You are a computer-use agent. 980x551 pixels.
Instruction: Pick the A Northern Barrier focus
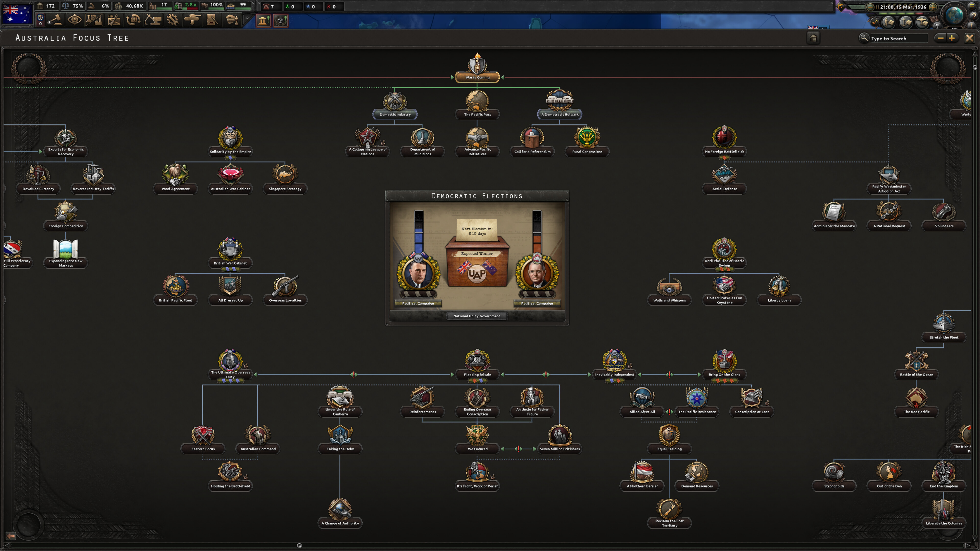[x=642, y=477]
